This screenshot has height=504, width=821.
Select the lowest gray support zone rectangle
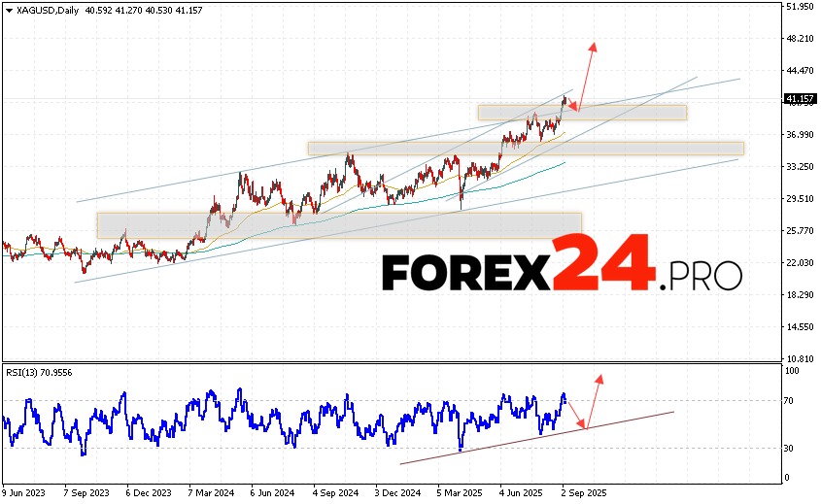(x=338, y=224)
